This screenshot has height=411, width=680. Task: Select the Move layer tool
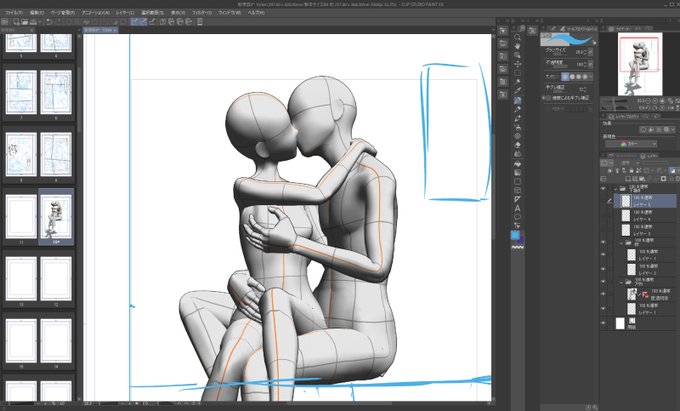click(x=517, y=64)
